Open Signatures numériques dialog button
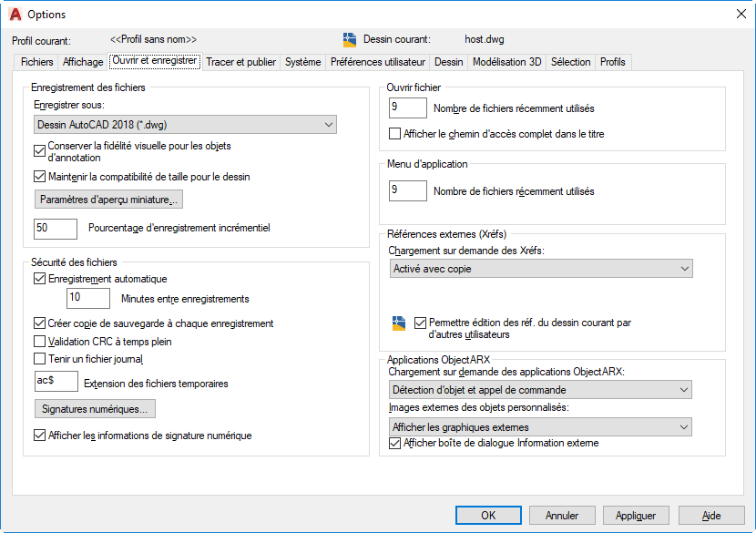The image size is (756, 533). (x=95, y=409)
